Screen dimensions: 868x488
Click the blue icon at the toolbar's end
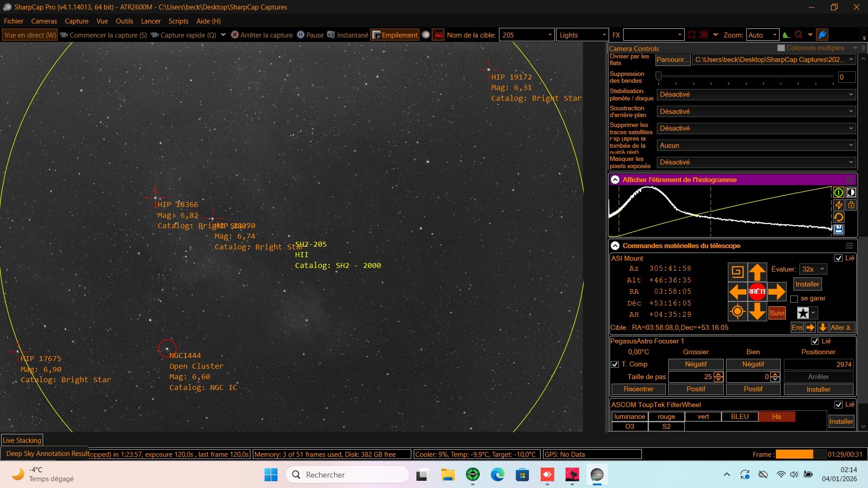pos(822,35)
